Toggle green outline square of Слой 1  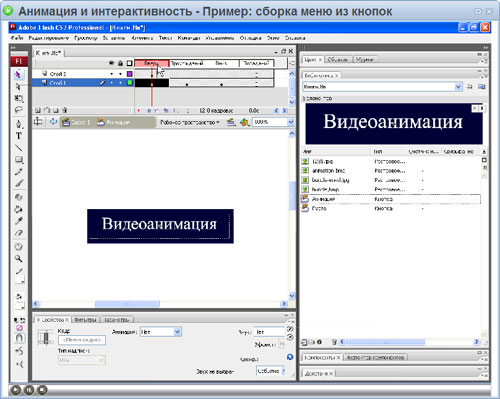click(130, 83)
